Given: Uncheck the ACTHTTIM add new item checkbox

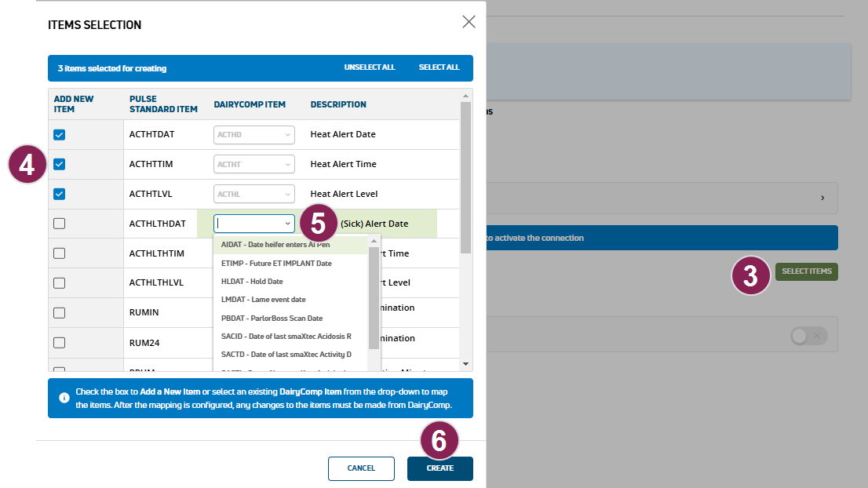Looking at the screenshot, I should click(x=60, y=165).
